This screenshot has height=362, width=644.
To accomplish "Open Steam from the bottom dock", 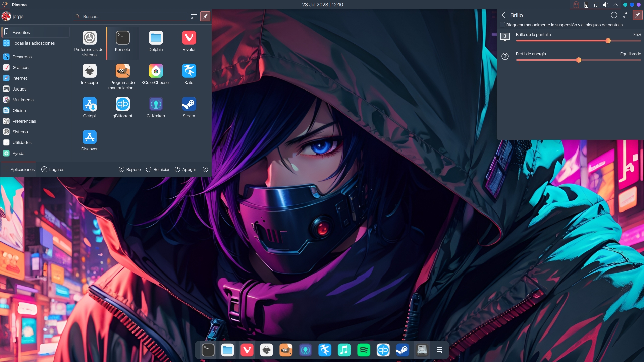I will pos(402,350).
